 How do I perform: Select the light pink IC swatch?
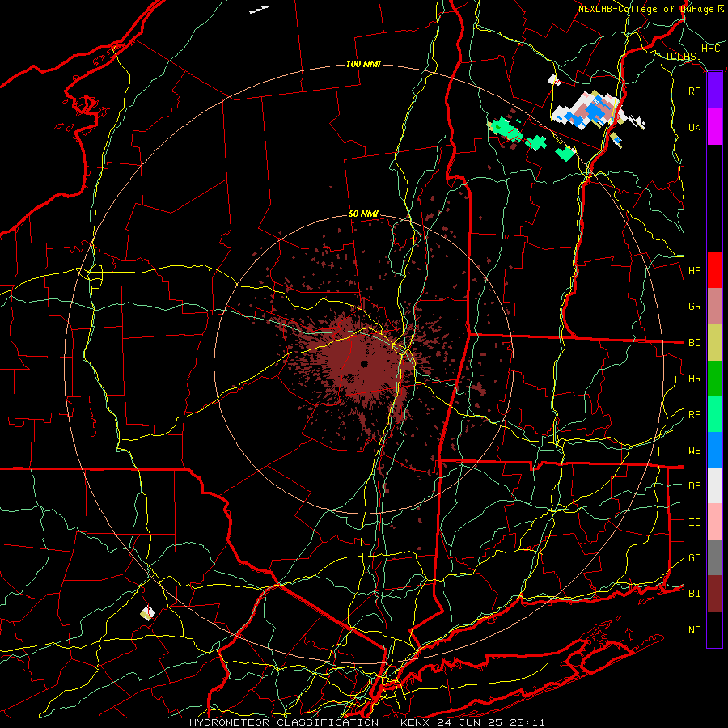tap(714, 522)
